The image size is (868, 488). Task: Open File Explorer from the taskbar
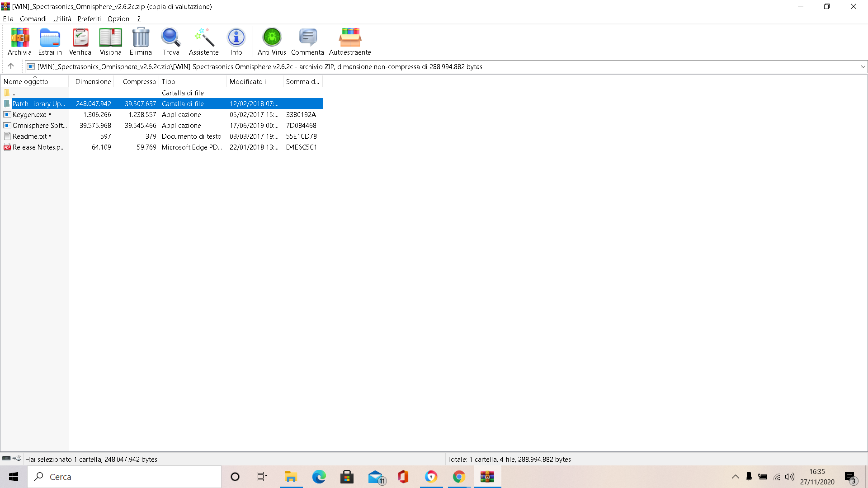[291, 477]
